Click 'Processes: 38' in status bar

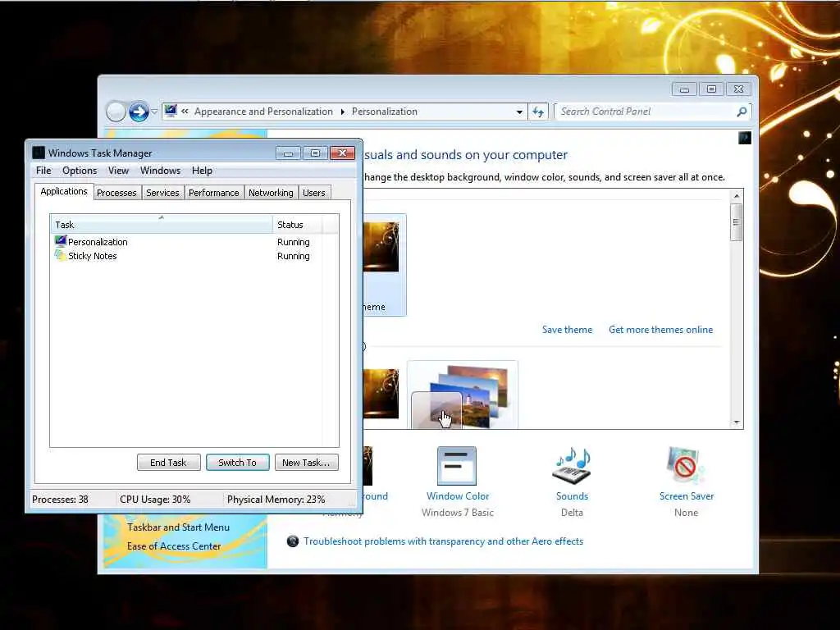pos(60,500)
